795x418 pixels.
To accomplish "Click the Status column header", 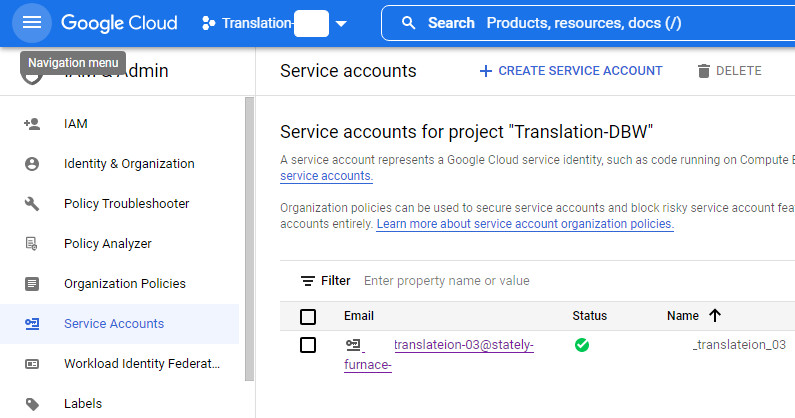I will pyautogui.click(x=590, y=316).
